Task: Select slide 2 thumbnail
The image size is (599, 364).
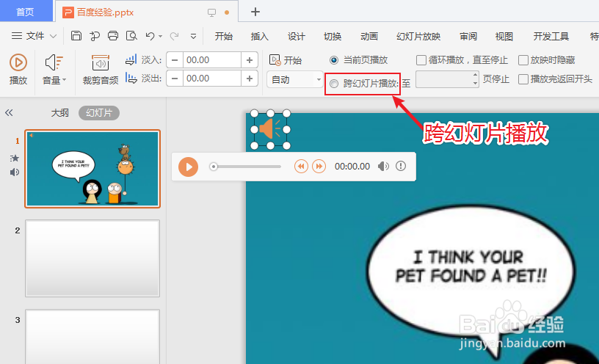Action: click(x=92, y=258)
